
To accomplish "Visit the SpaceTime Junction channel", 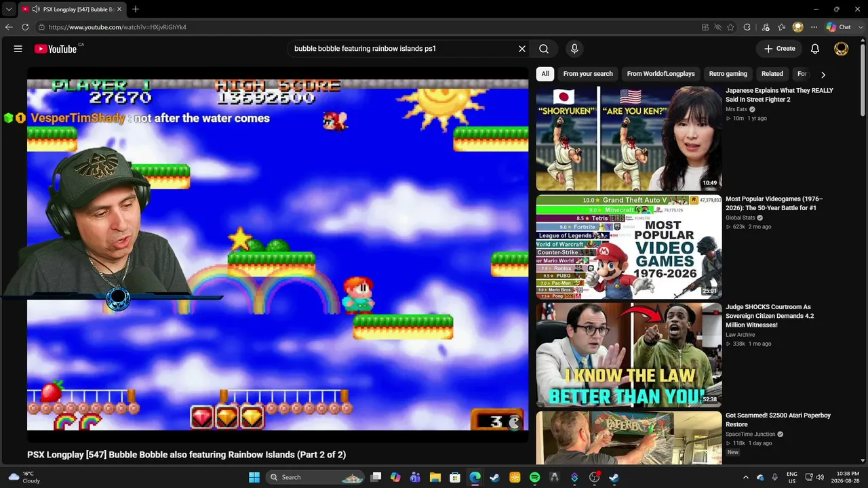I will 751,434.
